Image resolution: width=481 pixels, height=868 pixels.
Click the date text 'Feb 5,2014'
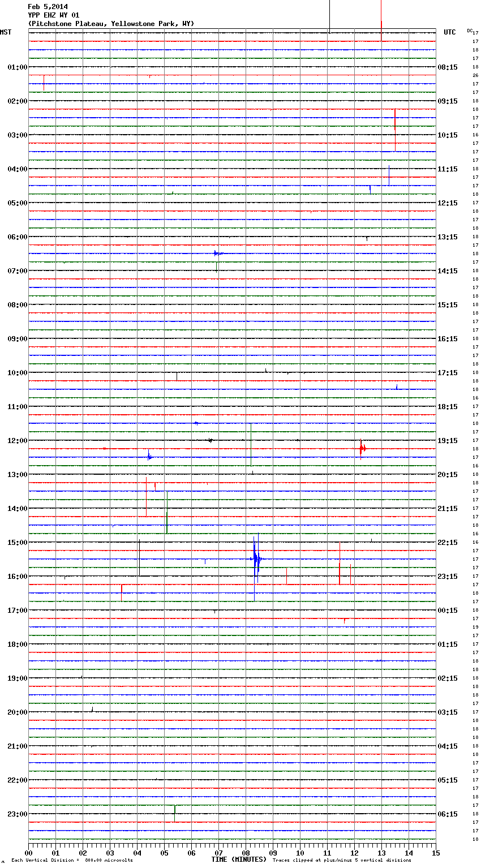(48, 7)
